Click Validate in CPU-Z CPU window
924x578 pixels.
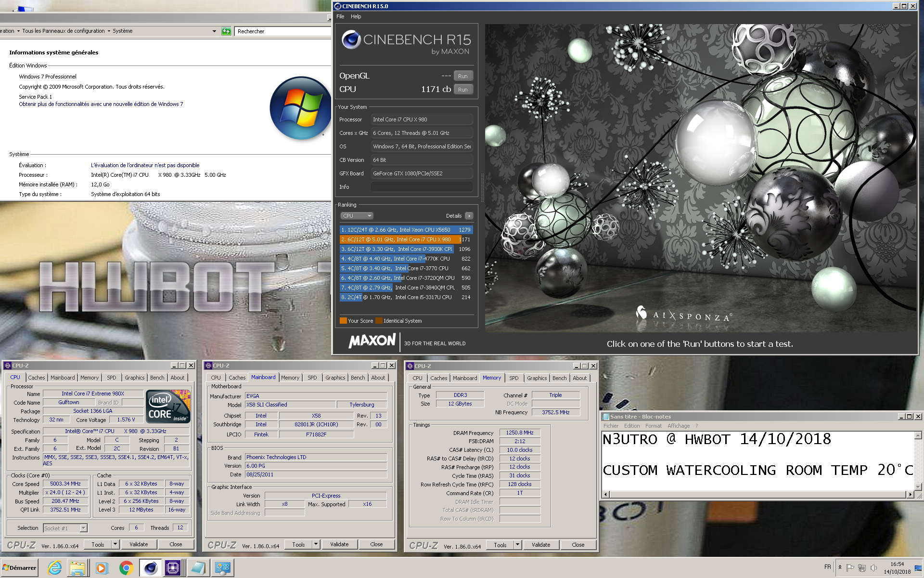coord(139,544)
